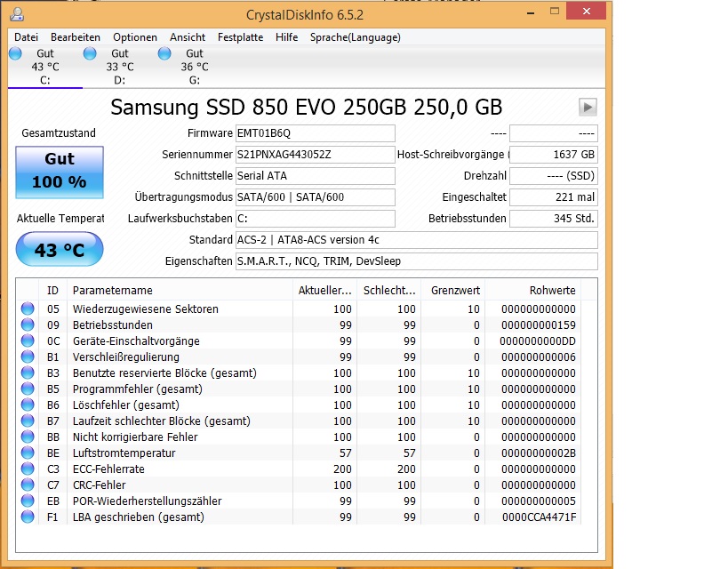Viewport: 728px width, 569px height.
Task: Click the Schlecht... column header
Action: pyautogui.click(x=389, y=291)
